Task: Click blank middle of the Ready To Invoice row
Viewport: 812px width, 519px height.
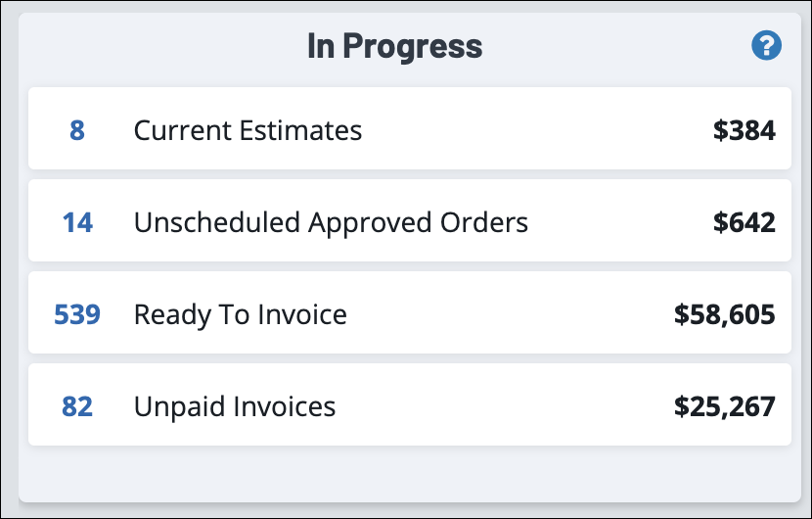Action: pyautogui.click(x=509, y=314)
